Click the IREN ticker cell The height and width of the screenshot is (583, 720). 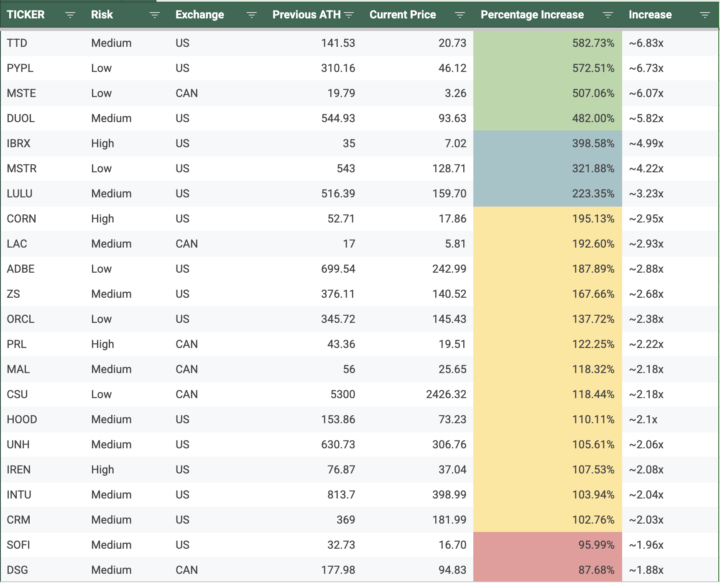tap(43, 470)
